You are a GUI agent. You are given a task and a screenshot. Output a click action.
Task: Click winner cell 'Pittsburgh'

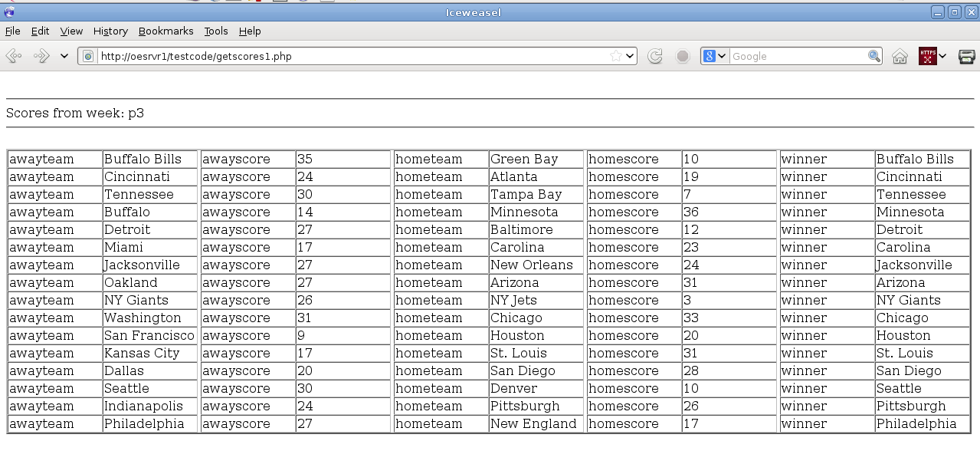[923, 406]
